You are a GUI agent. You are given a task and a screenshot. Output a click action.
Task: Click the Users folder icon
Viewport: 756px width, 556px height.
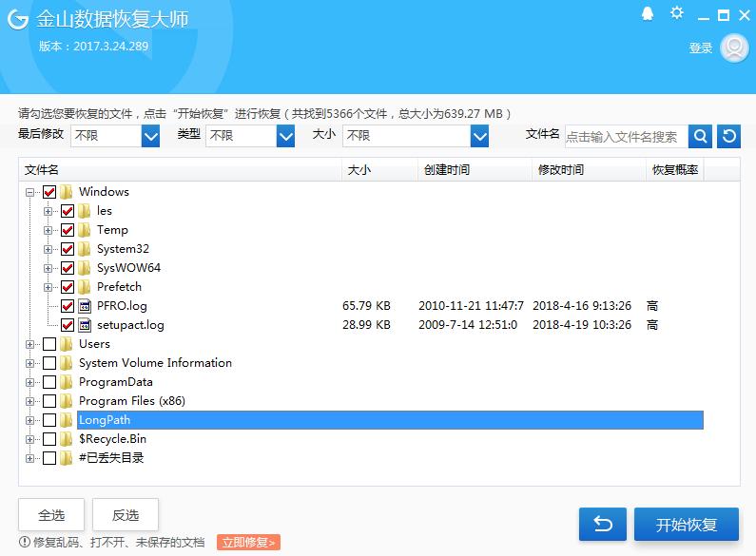(x=66, y=344)
